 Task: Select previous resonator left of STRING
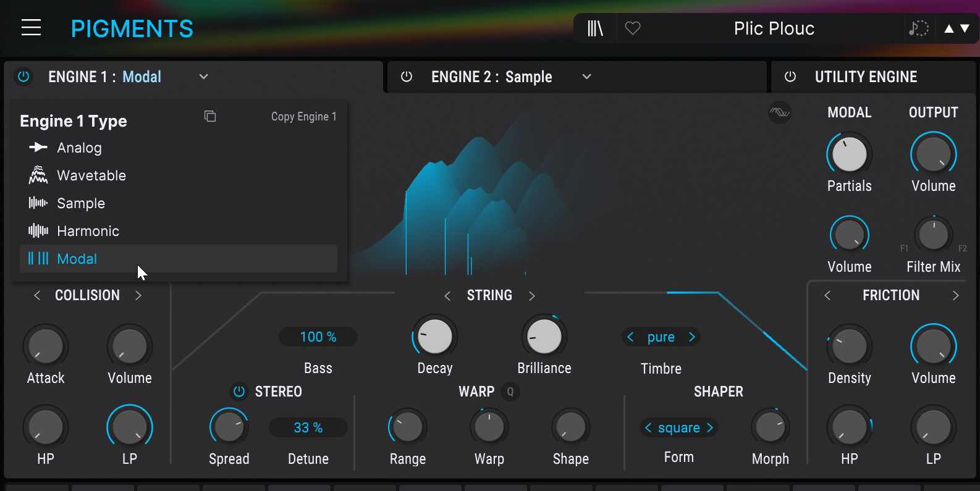[x=447, y=296]
